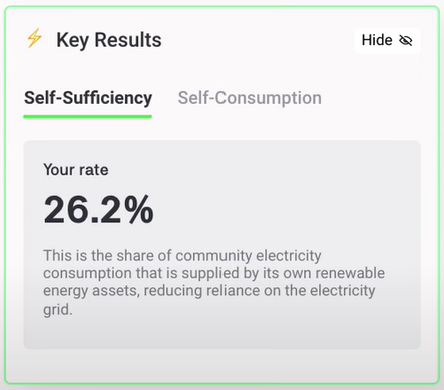This screenshot has height=390, width=444.
Task: Click the 'Your rate' label
Action: point(76,170)
